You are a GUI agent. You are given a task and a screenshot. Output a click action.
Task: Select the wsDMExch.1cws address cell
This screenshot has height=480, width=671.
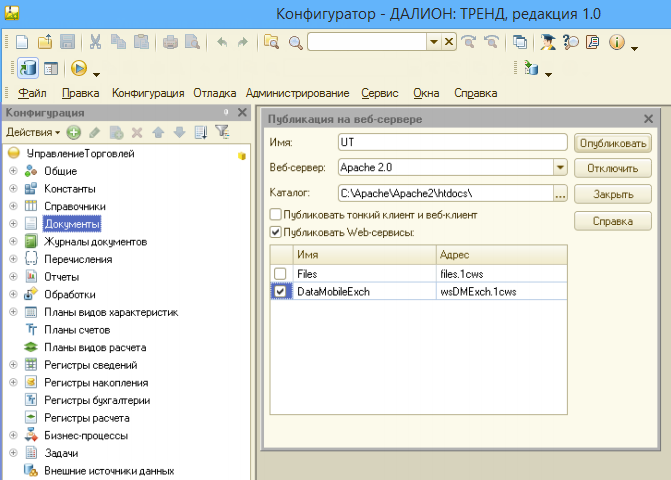tap(502, 291)
